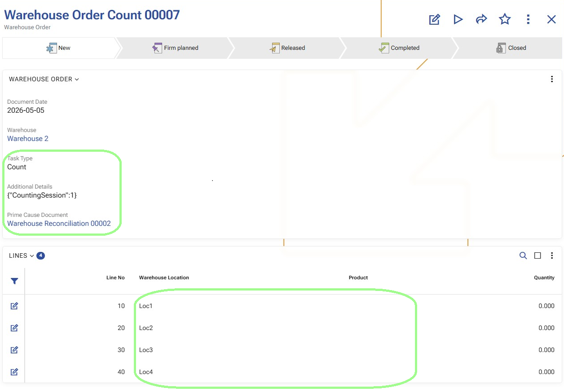Click the Loc3 location cell
The height and width of the screenshot is (392, 564).
146,350
